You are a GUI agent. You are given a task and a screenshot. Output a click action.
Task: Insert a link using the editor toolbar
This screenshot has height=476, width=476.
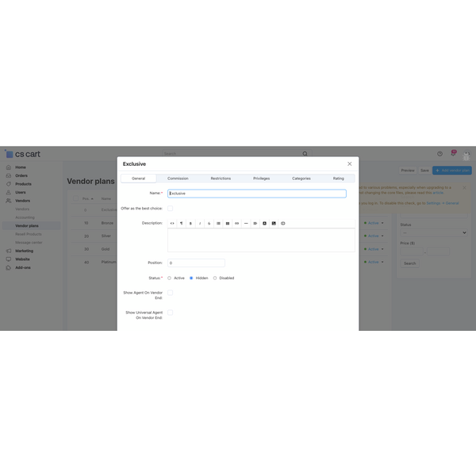click(236, 224)
